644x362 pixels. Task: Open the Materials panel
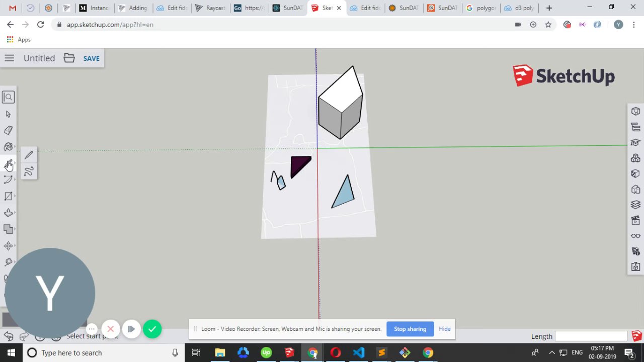click(635, 174)
